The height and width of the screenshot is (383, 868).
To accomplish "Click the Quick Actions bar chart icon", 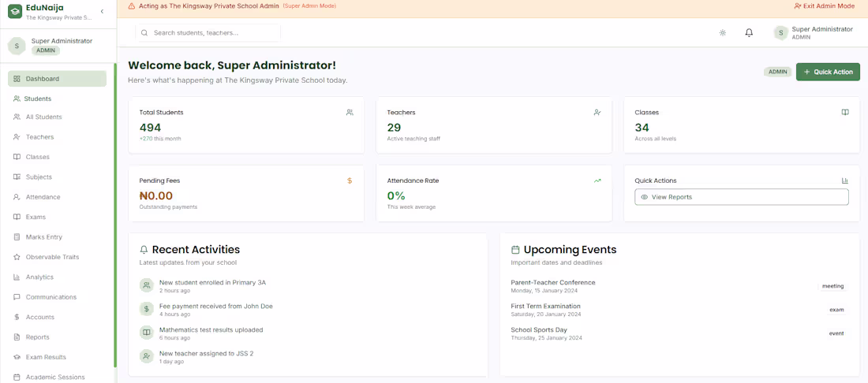I will point(845,180).
